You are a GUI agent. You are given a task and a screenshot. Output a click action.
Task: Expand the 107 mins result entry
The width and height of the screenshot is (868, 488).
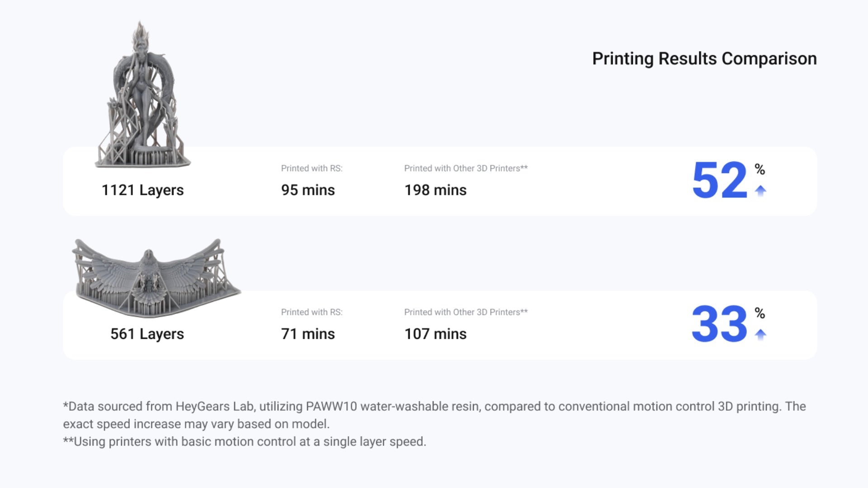click(435, 334)
